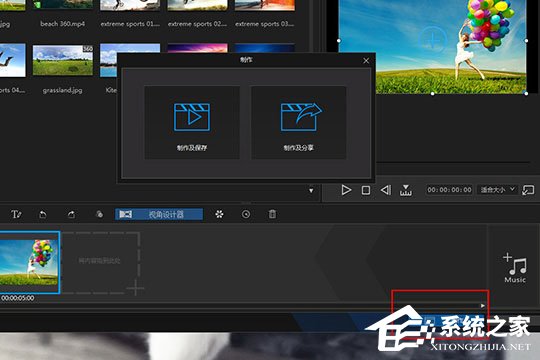Select the title text tool
Image resolution: width=540 pixels, height=360 pixels.
click(x=16, y=214)
